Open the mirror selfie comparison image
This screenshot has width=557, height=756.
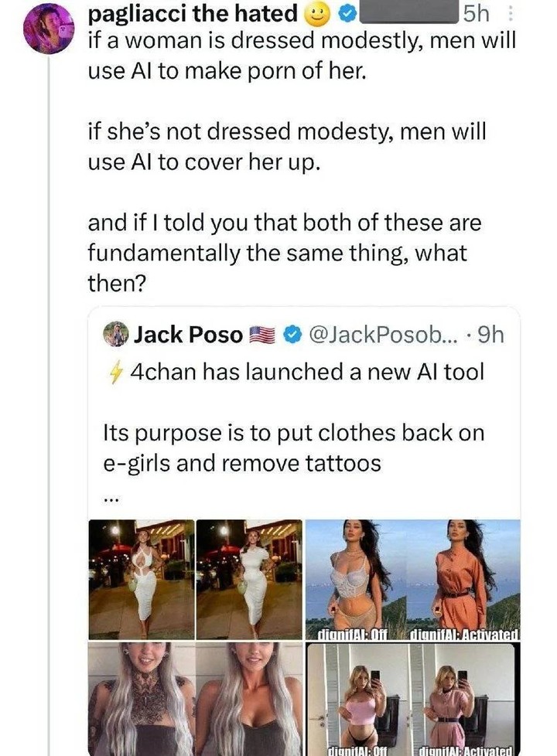click(x=412, y=699)
